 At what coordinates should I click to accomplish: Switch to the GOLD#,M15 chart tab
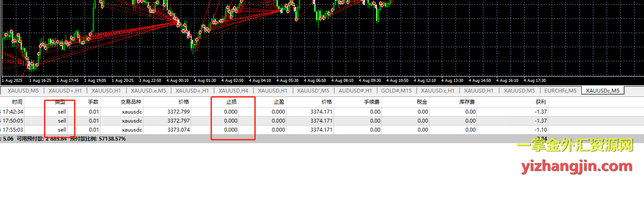[396, 90]
